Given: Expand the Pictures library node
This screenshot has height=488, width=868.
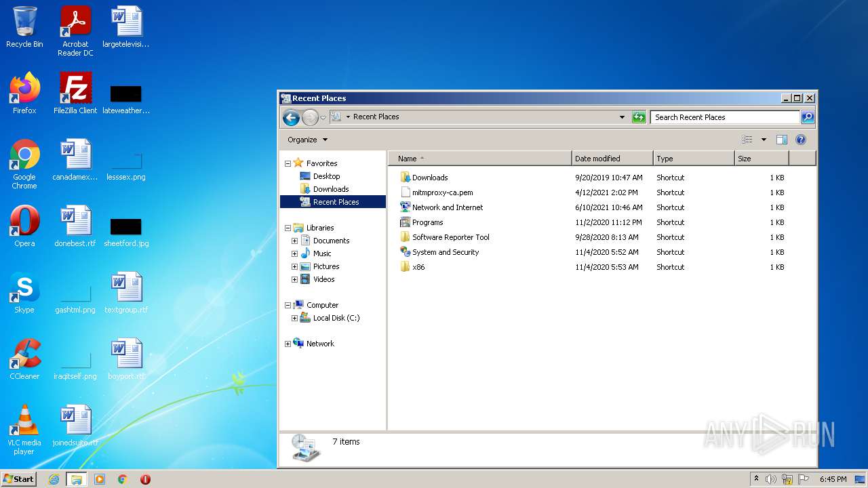Looking at the screenshot, I should [x=294, y=266].
